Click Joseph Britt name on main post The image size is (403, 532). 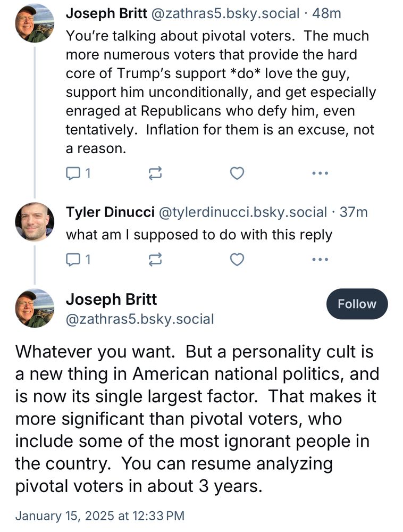[111, 299]
